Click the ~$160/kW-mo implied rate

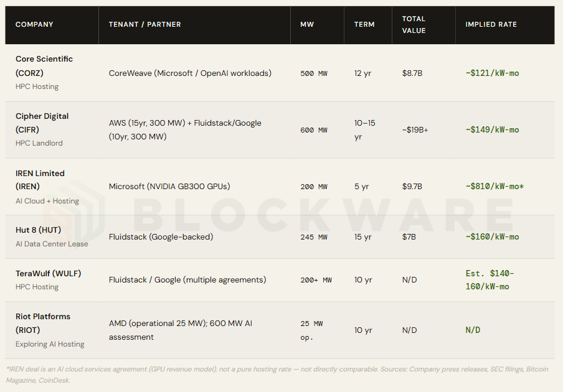492,236
